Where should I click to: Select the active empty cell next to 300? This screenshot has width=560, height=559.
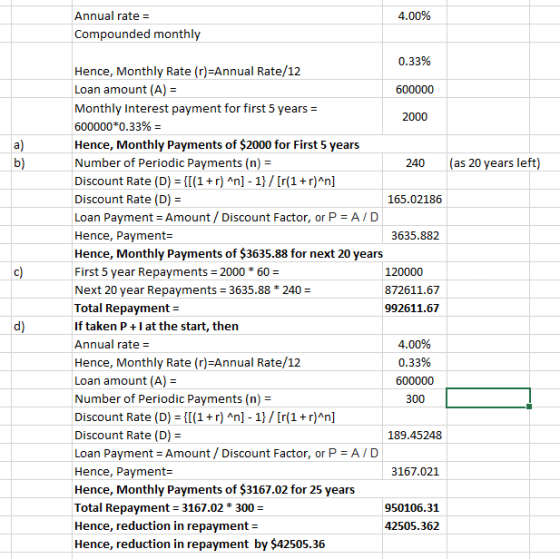488,398
